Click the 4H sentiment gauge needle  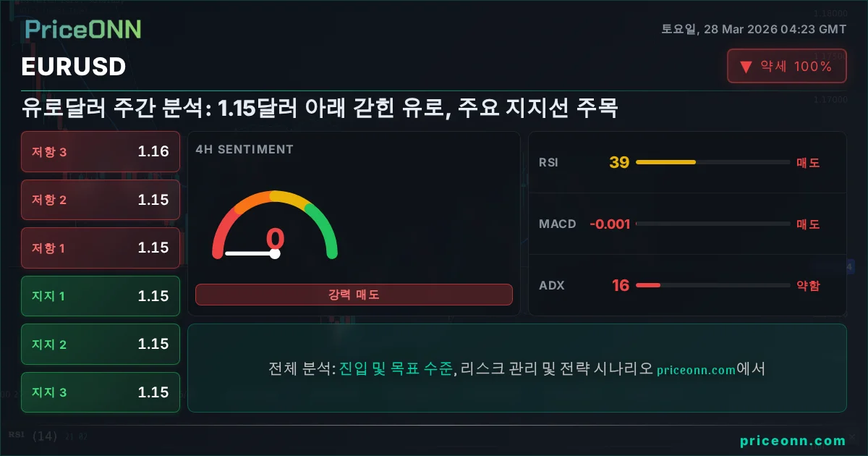(250, 253)
